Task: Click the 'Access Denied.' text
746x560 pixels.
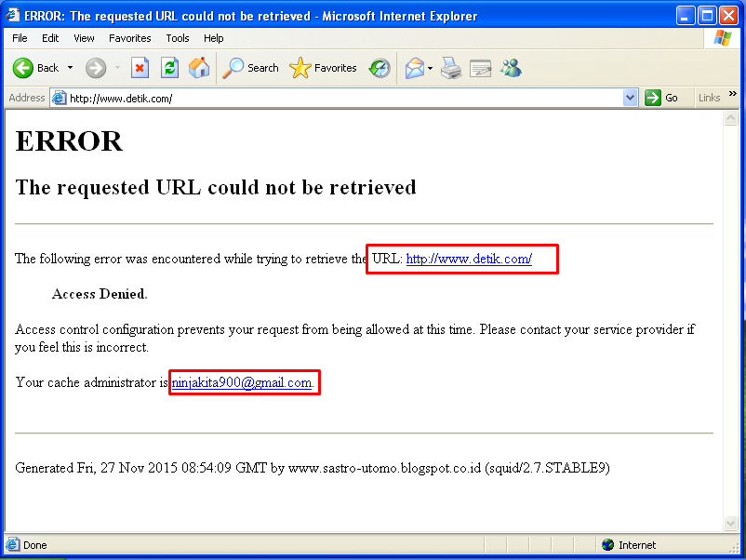Action: click(100, 294)
